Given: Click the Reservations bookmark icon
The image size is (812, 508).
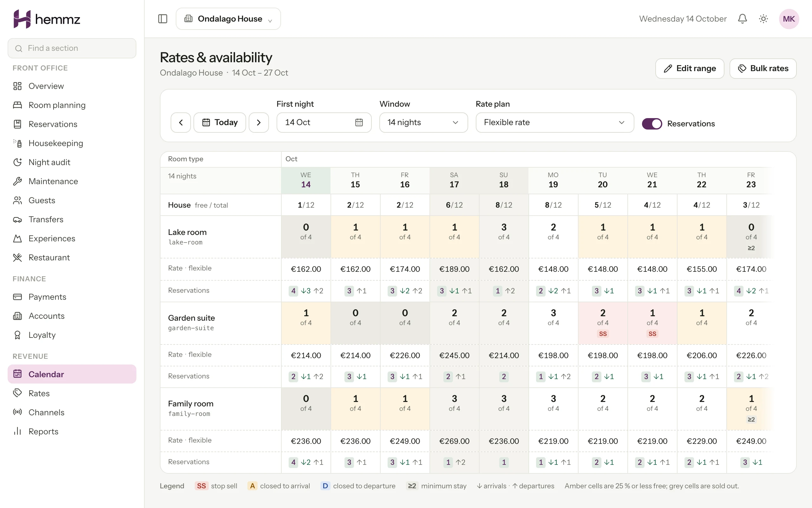Looking at the screenshot, I should pyautogui.click(x=17, y=124).
